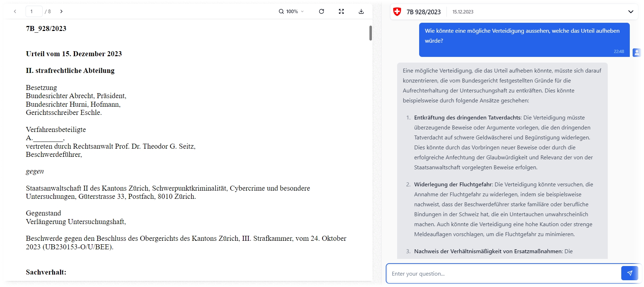
Task: Go to next PDF page arrow
Action: (x=61, y=11)
